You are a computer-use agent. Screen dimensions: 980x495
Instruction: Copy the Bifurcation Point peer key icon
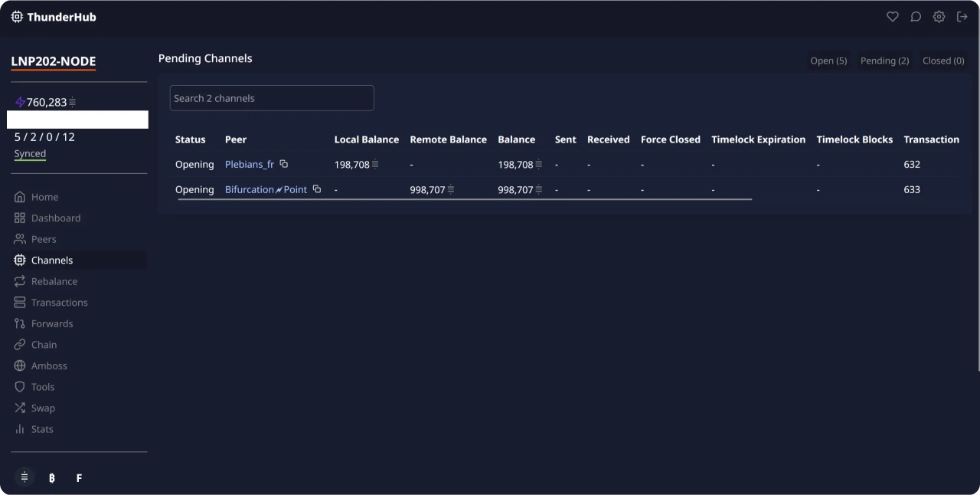317,189
